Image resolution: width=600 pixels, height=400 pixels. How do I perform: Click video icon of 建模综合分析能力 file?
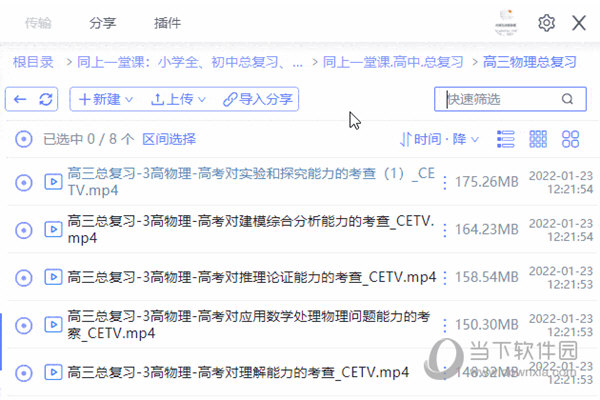tap(53, 229)
